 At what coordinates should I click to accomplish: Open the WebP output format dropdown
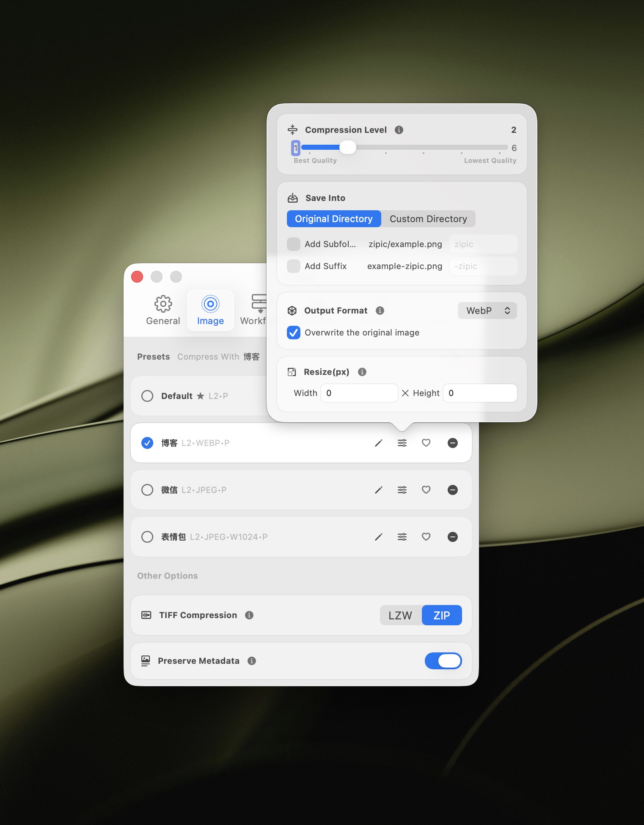click(487, 311)
